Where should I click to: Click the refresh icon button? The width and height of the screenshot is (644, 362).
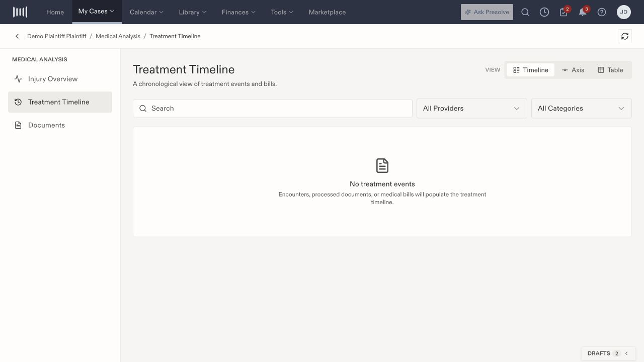click(x=625, y=36)
